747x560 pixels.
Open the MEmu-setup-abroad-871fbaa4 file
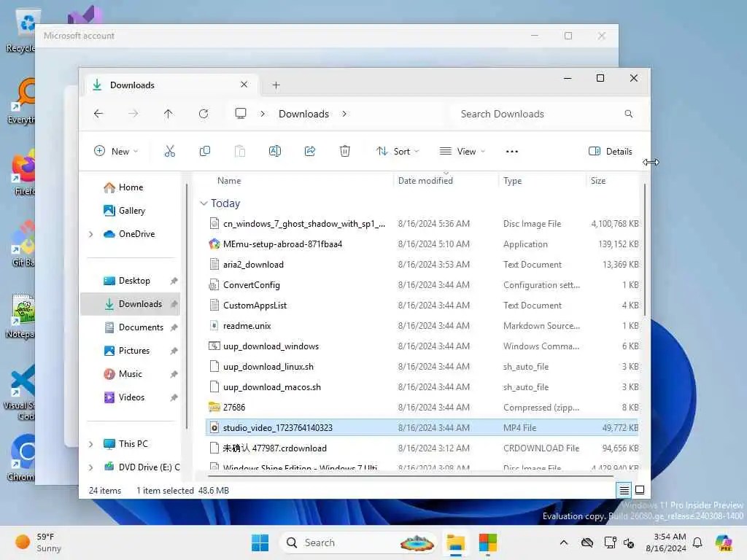point(282,244)
